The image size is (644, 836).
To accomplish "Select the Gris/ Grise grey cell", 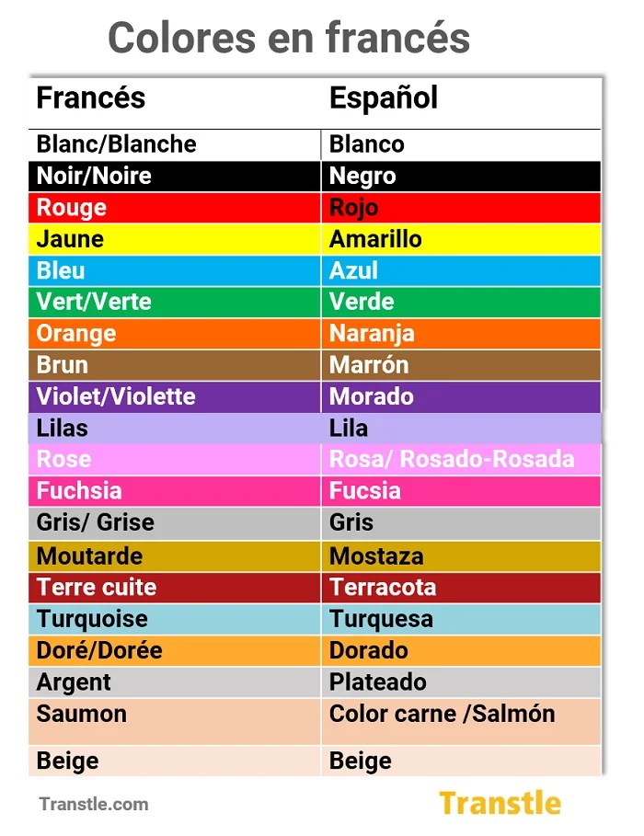I will pos(175,523).
